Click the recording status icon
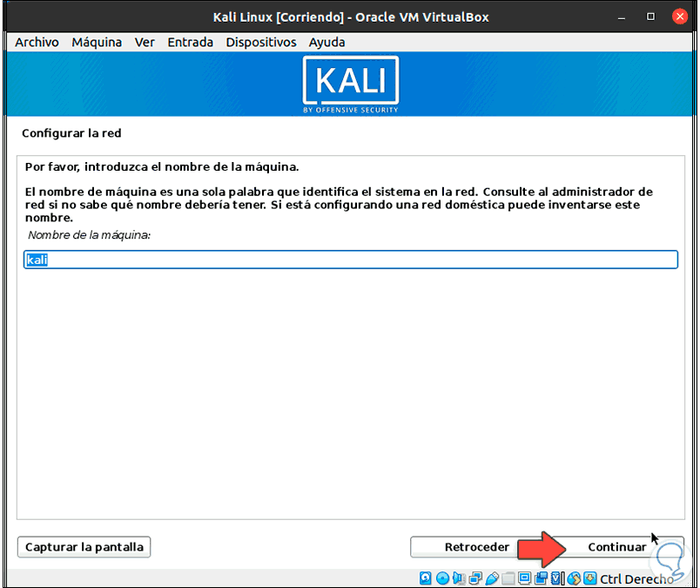This screenshot has width=700, height=588. 541,578
